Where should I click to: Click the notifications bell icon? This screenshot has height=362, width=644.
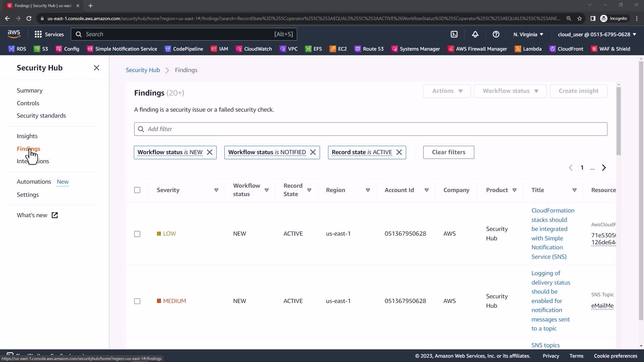coord(475,34)
